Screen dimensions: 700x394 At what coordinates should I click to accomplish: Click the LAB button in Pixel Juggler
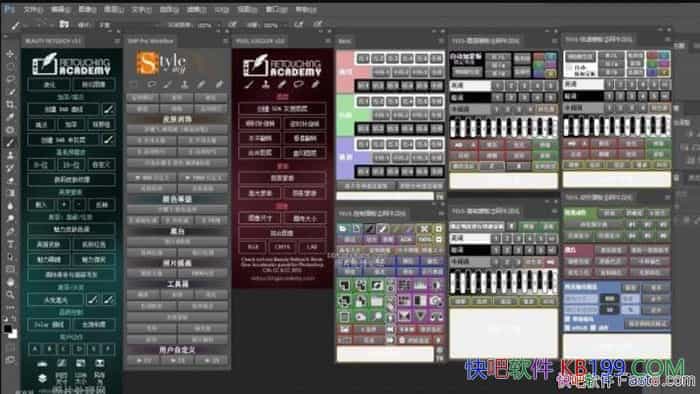tap(312, 246)
